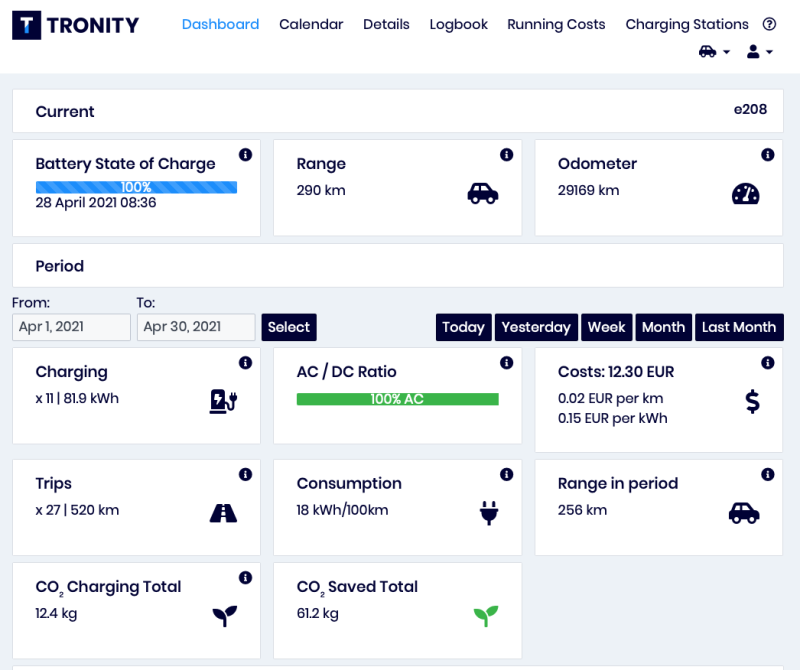The width and height of the screenshot is (800, 670).
Task: Click the dollar sign costs icon
Action: point(752,401)
